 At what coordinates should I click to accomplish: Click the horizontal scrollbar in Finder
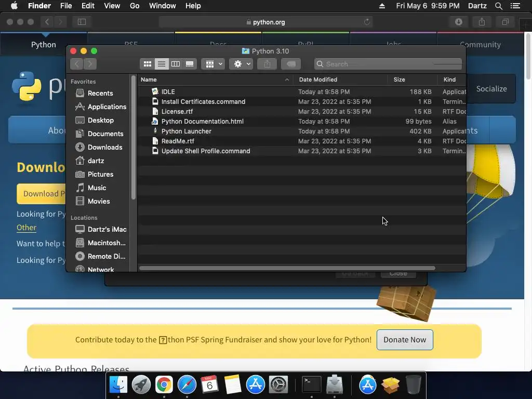tap(287, 268)
